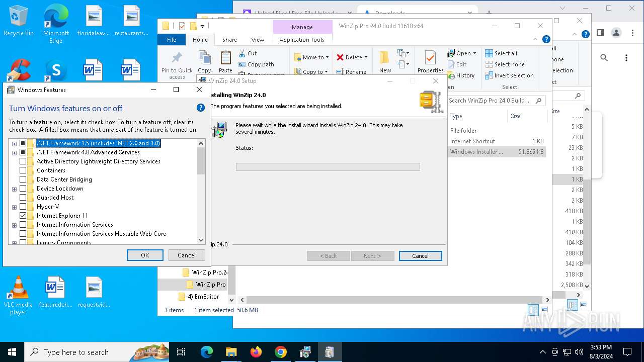Click the Explorer search box magnifier icon
The width and height of the screenshot is (644, 362).
[x=538, y=101]
